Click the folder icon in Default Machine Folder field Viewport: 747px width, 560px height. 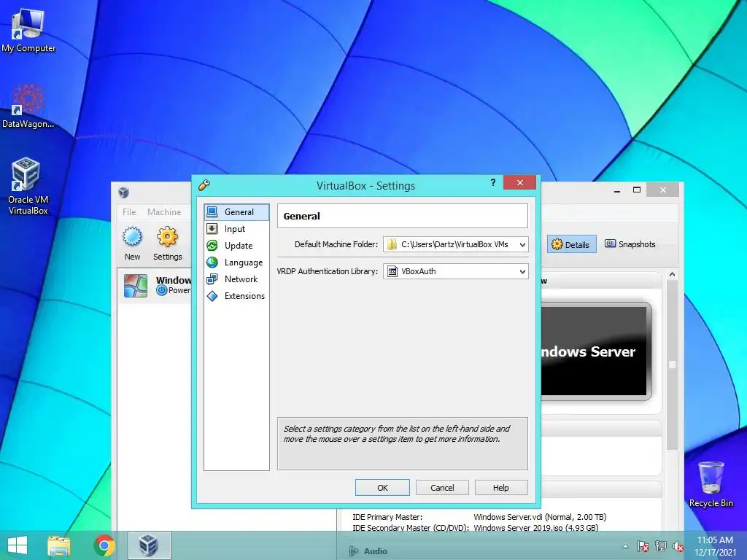pyautogui.click(x=392, y=244)
